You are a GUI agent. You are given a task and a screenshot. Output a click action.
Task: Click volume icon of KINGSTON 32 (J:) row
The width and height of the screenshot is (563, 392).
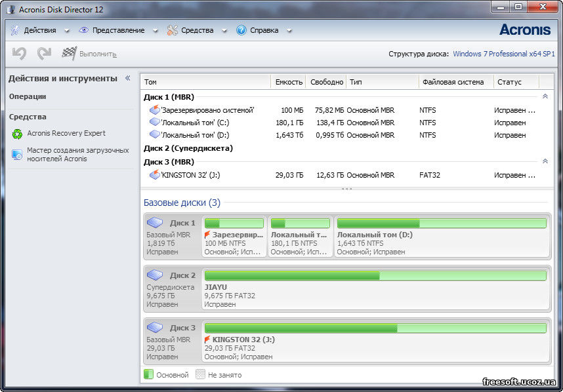(x=154, y=174)
